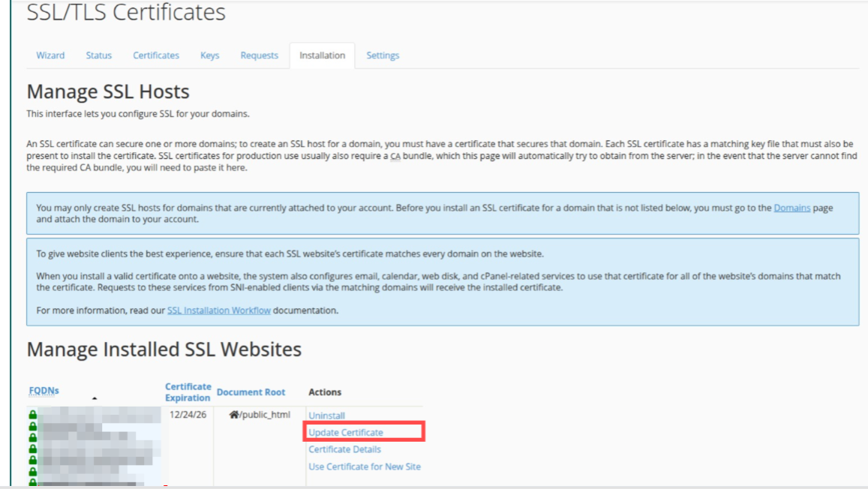Open the Requests tab
Image resolution: width=868 pixels, height=489 pixels.
259,55
